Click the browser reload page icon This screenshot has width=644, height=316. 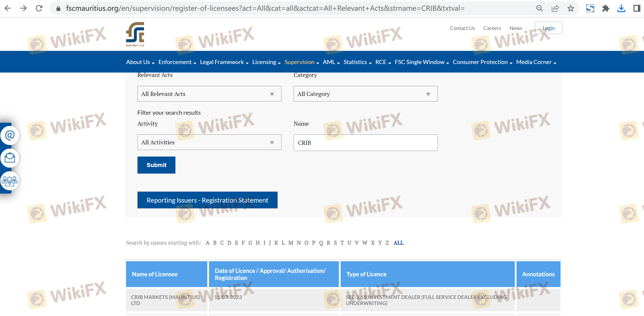click(39, 8)
